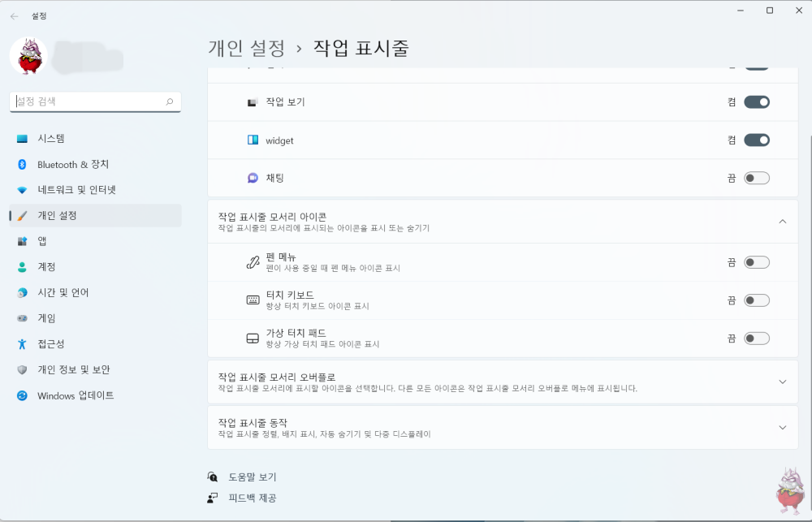Open 개인 정보 및 보안 category label

pos(74,369)
